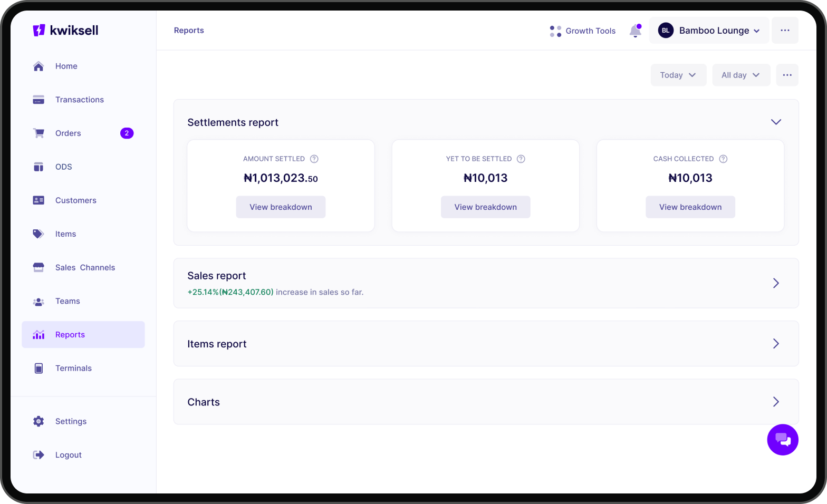
Task: Click help icon beside Amount Settled
Action: [x=314, y=159]
